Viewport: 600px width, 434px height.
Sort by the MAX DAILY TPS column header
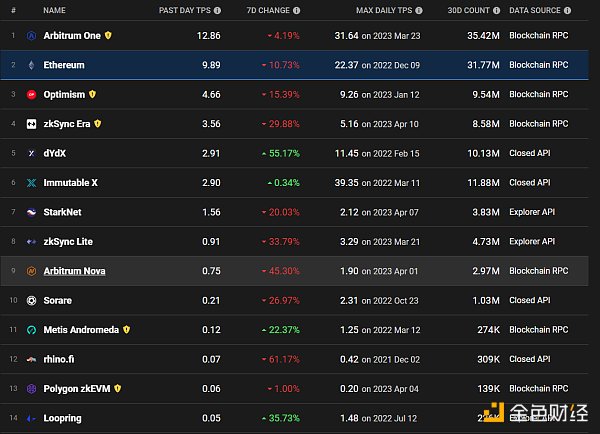pyautogui.click(x=385, y=10)
